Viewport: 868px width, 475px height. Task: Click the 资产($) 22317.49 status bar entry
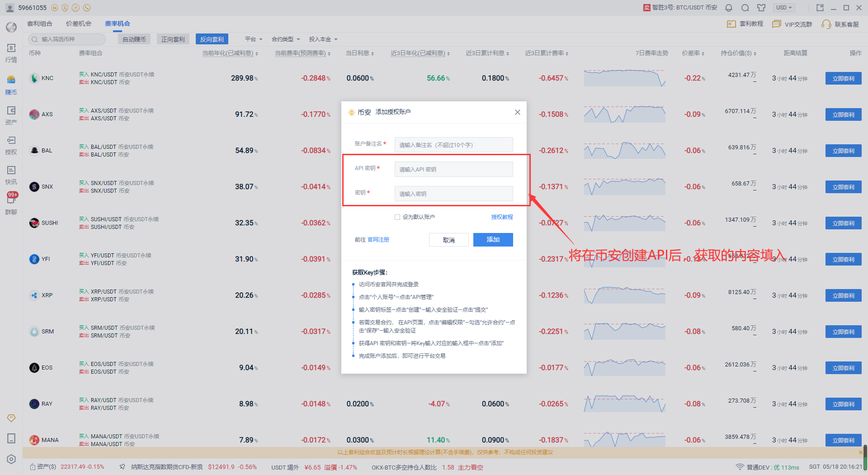pyautogui.click(x=67, y=467)
